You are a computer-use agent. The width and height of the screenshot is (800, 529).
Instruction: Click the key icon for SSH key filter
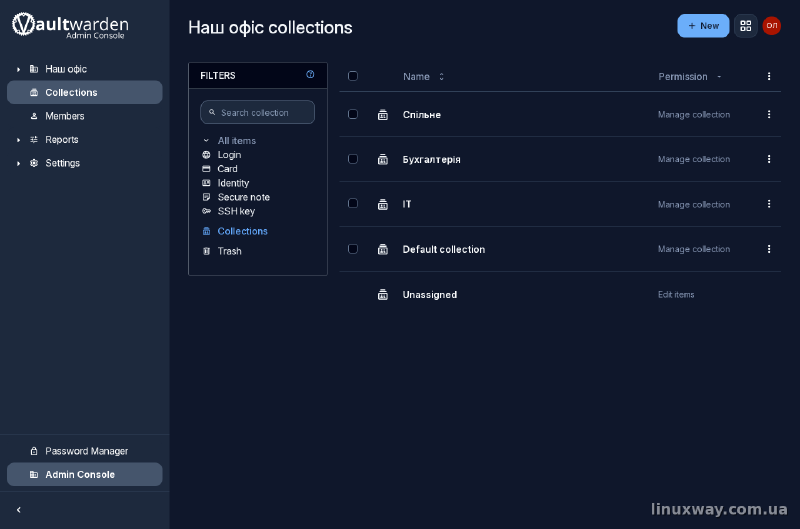click(x=206, y=211)
